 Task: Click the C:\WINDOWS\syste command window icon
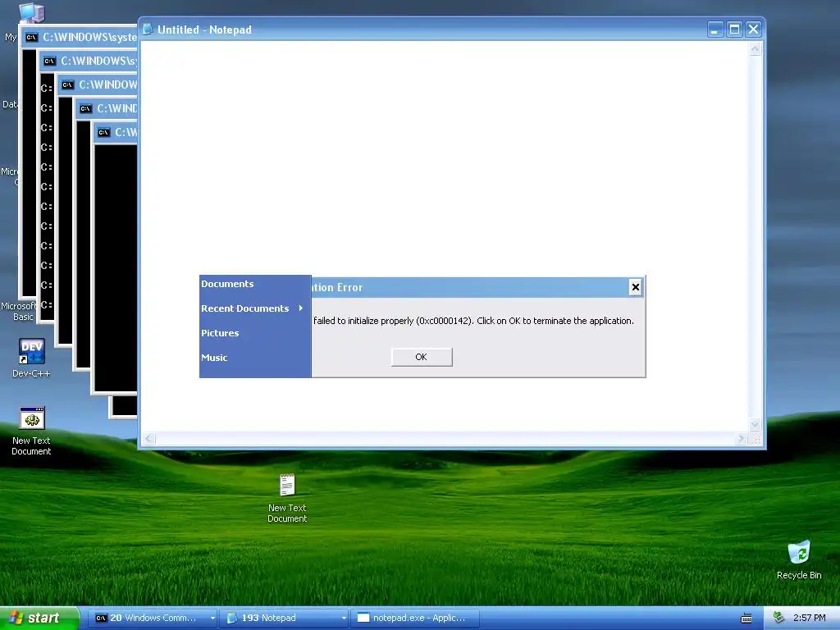(x=32, y=37)
